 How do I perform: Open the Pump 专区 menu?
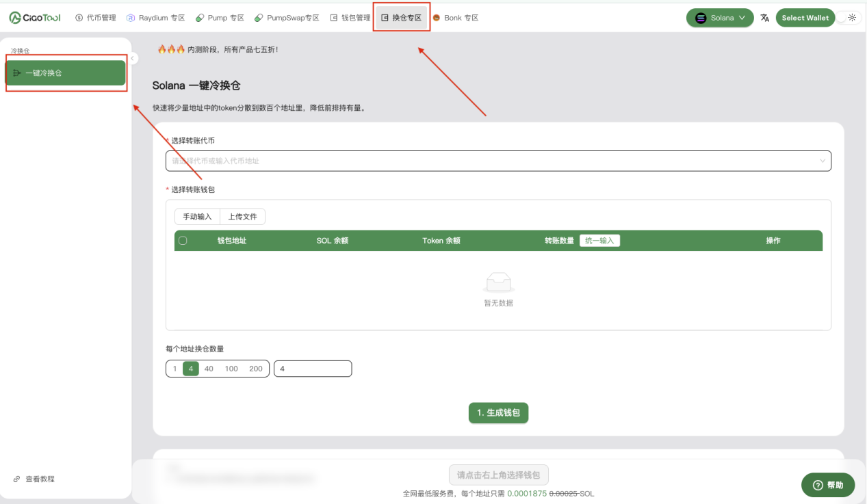[x=220, y=18]
